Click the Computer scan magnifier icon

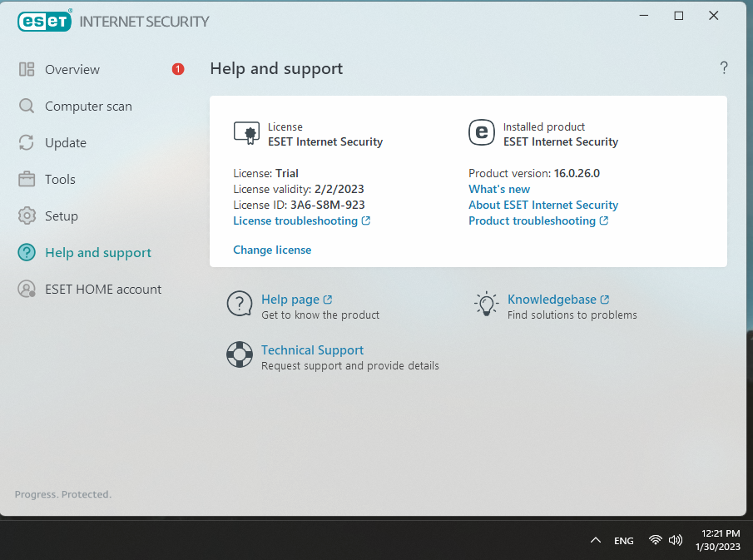27,106
